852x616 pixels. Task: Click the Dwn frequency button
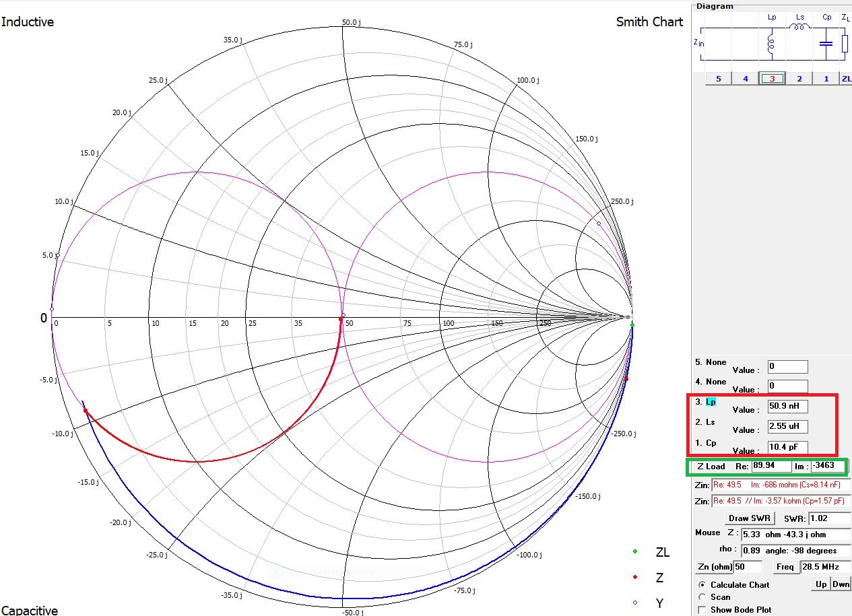pyautogui.click(x=841, y=584)
